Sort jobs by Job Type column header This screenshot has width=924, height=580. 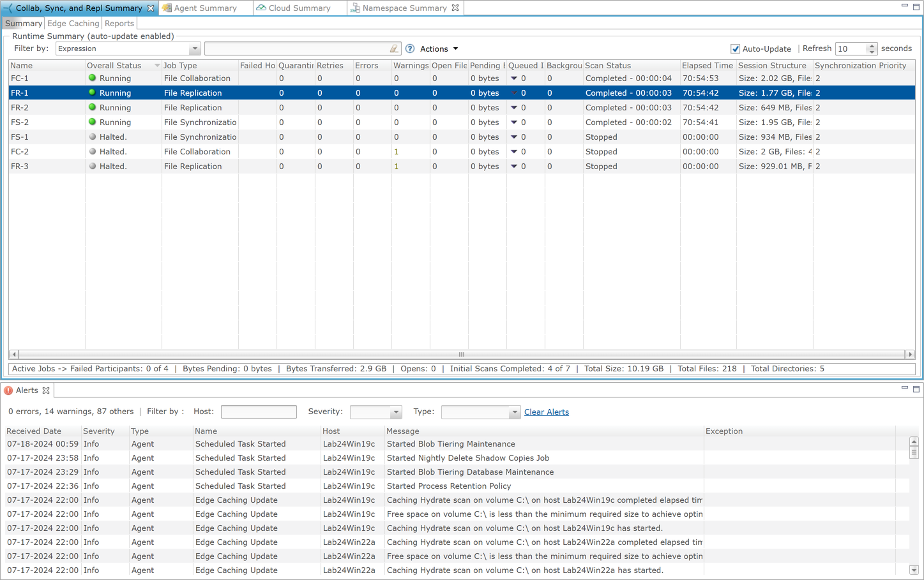point(200,66)
